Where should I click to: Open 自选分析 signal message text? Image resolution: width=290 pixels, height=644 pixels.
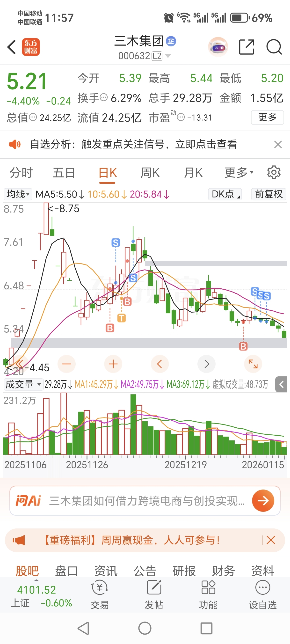pyautogui.click(x=133, y=144)
